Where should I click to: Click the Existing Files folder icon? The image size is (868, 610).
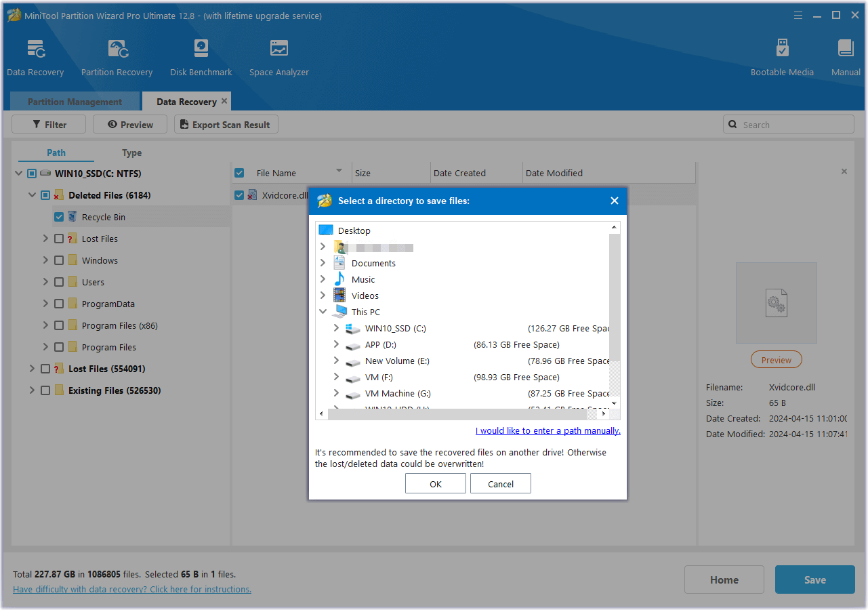[59, 390]
